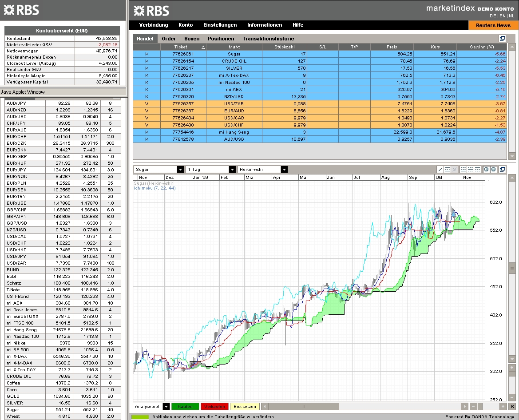Open the Analysetool dropdown

(166, 406)
